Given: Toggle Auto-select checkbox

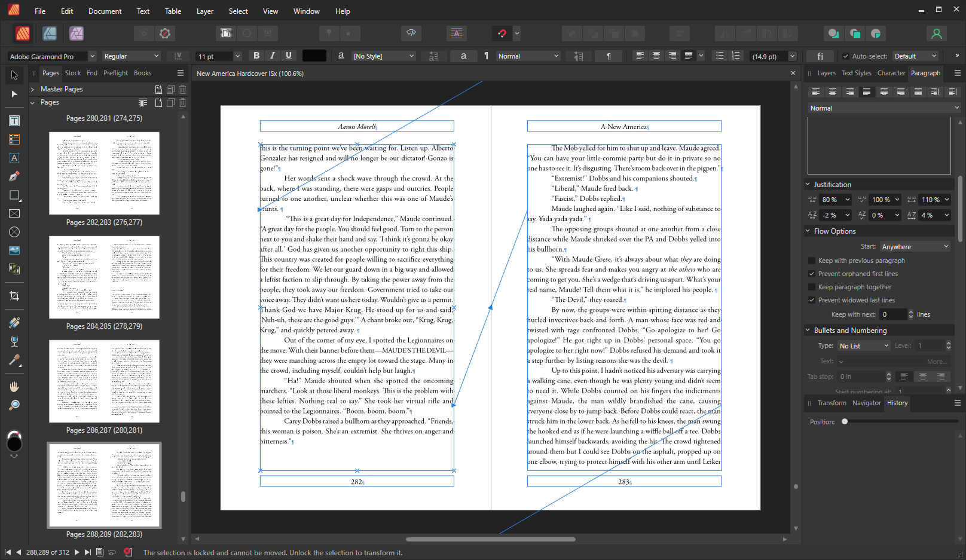Looking at the screenshot, I should click(846, 56).
